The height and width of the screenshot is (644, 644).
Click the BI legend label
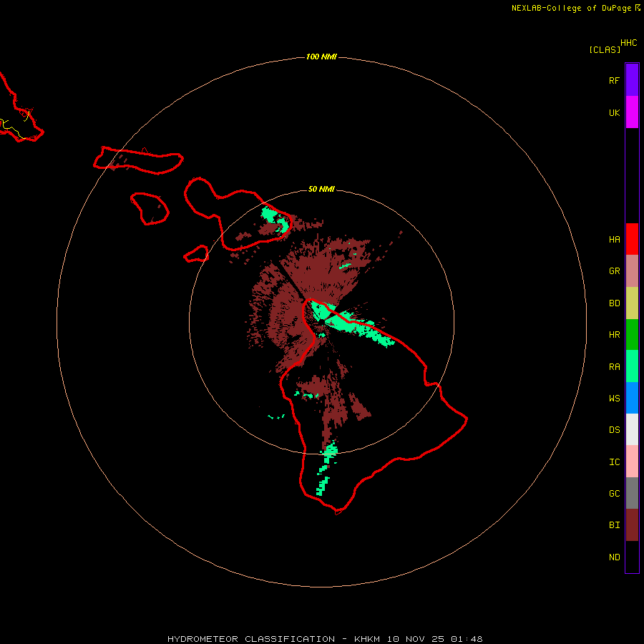[x=614, y=525]
